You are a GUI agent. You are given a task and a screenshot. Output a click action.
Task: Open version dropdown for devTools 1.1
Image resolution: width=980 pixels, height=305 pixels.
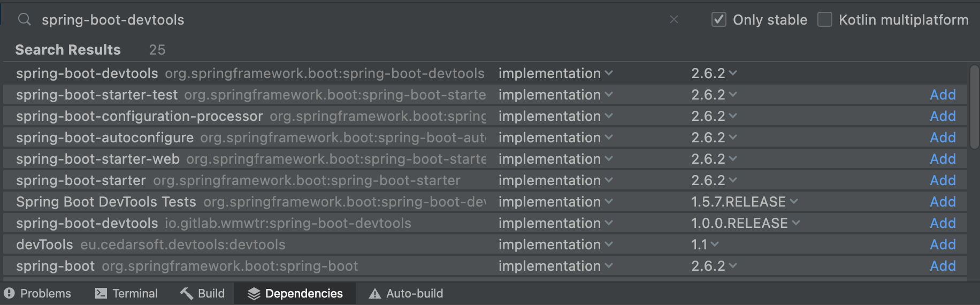(715, 245)
